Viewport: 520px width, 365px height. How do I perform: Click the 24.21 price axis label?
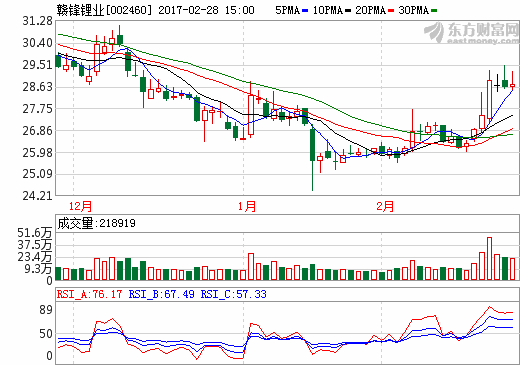(x=38, y=196)
